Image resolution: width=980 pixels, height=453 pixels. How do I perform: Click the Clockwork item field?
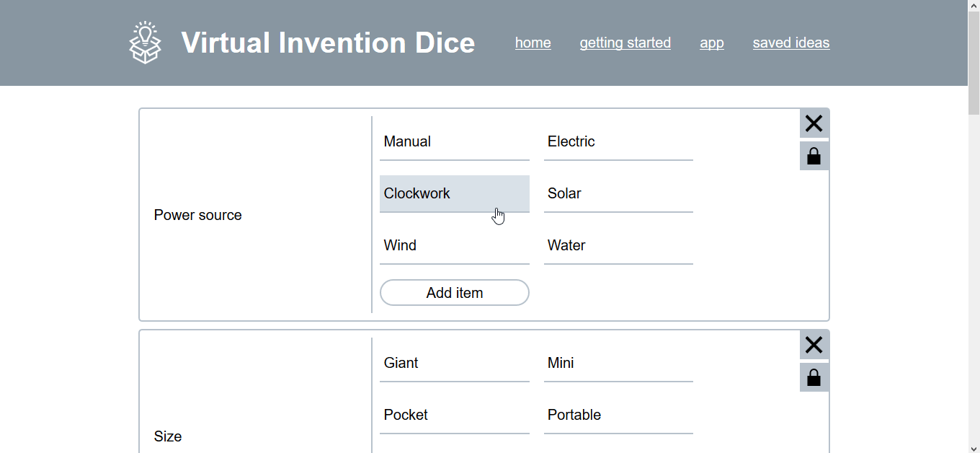point(454,194)
